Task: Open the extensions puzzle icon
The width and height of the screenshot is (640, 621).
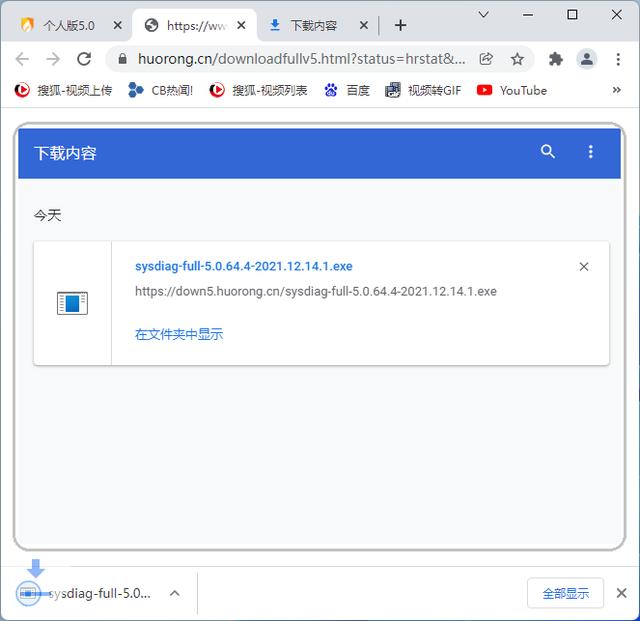Action: click(556, 59)
